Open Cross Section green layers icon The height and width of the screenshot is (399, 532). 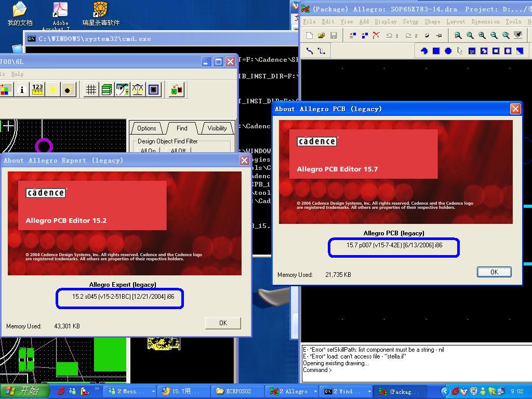pyautogui.click(x=107, y=89)
